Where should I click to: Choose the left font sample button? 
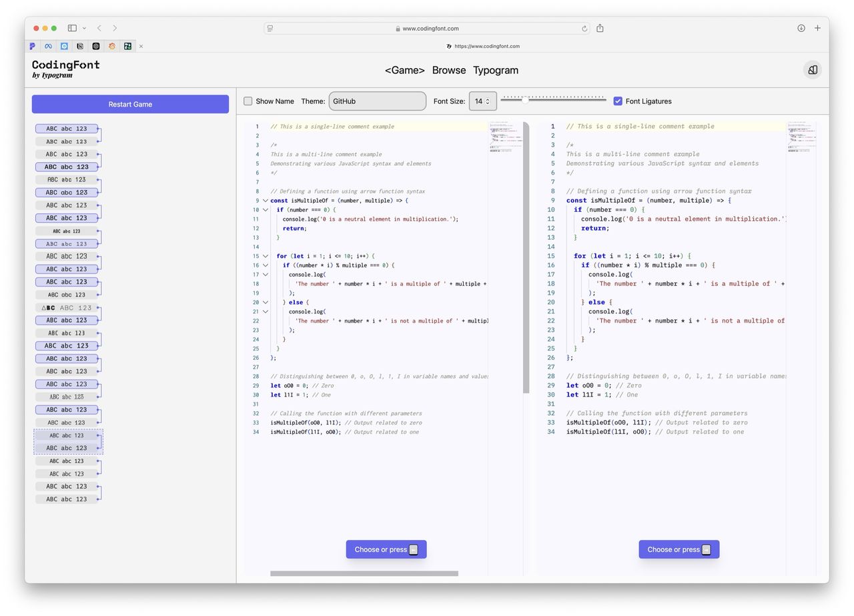click(386, 549)
